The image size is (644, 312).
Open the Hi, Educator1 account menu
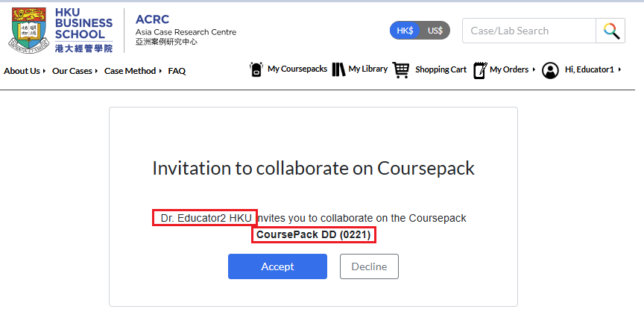[x=593, y=69]
